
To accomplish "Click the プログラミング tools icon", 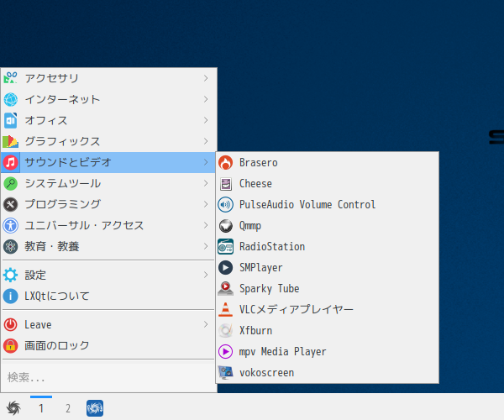I will 11,204.
